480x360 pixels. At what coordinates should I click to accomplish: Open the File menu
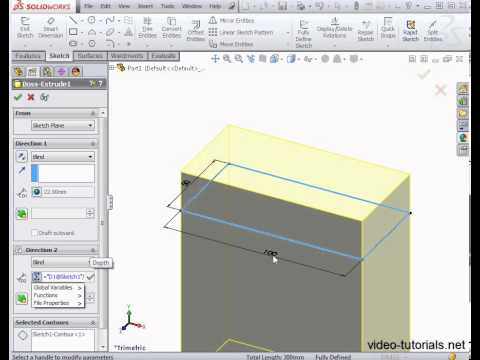[88, 6]
